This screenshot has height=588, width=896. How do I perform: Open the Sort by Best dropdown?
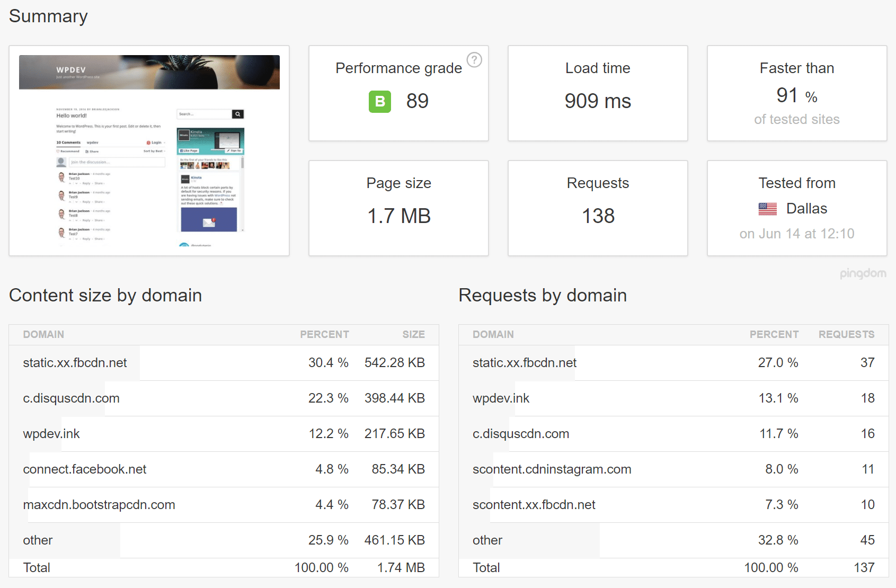point(153,151)
